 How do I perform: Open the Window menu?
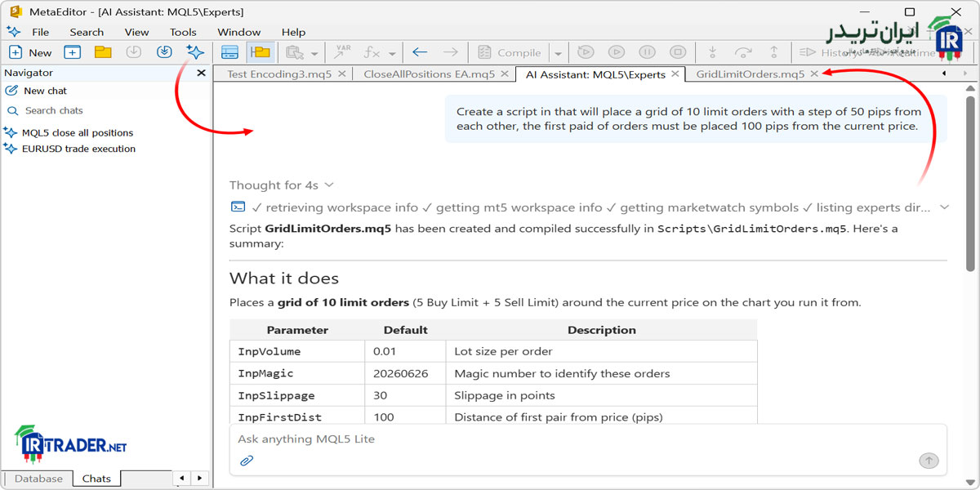[239, 32]
